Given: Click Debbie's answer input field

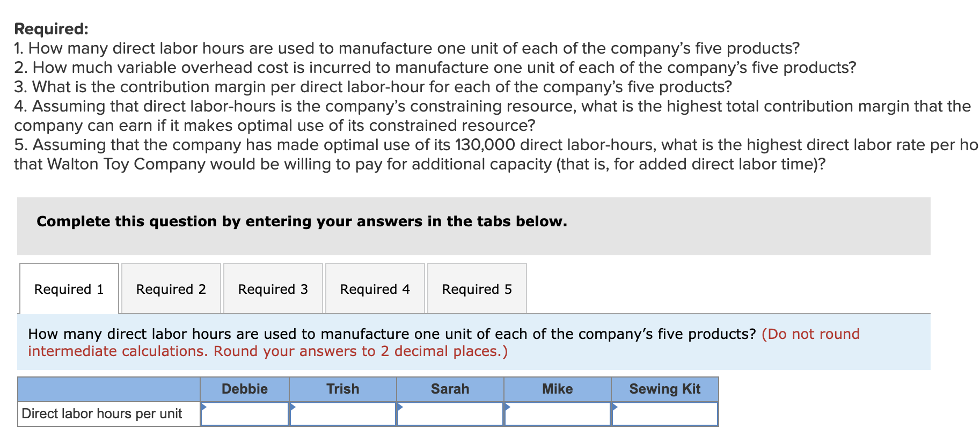Looking at the screenshot, I should click(x=247, y=414).
